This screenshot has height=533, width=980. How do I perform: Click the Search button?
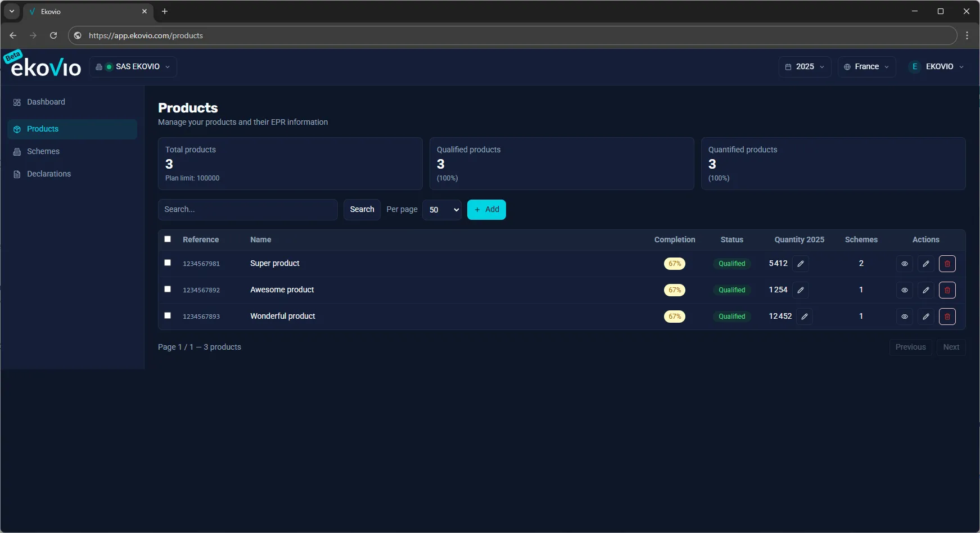click(362, 210)
